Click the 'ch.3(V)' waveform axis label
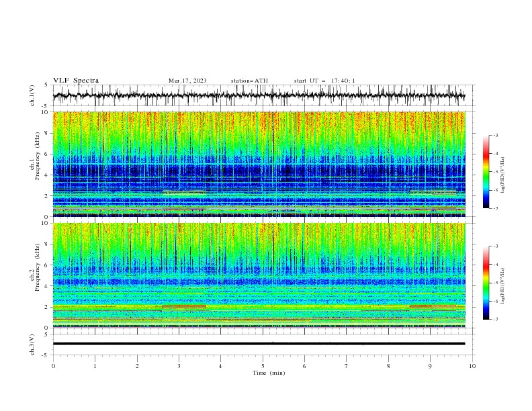This screenshot has height=411, width=532. point(32,345)
